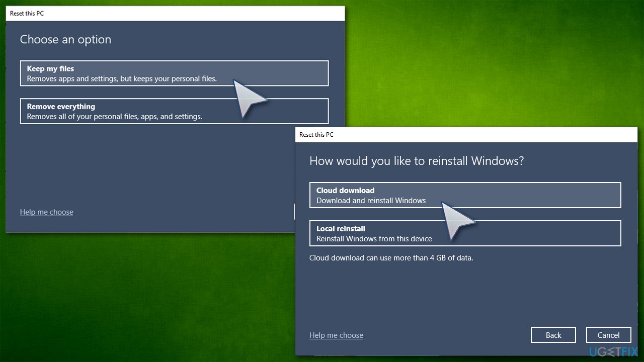This screenshot has width=644, height=362.
Task: Cancel the Reset this PC process
Action: pos(608,334)
